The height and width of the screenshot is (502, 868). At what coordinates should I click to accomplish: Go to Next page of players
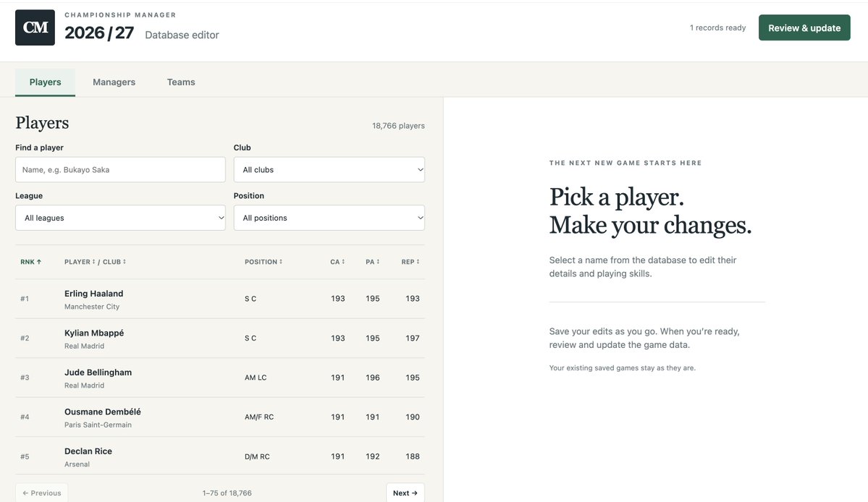[x=405, y=493]
